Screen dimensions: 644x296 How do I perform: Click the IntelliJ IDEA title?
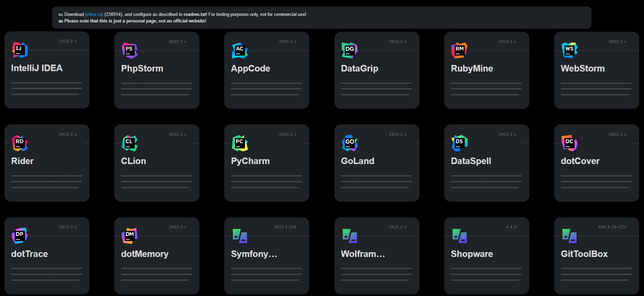[x=37, y=68]
